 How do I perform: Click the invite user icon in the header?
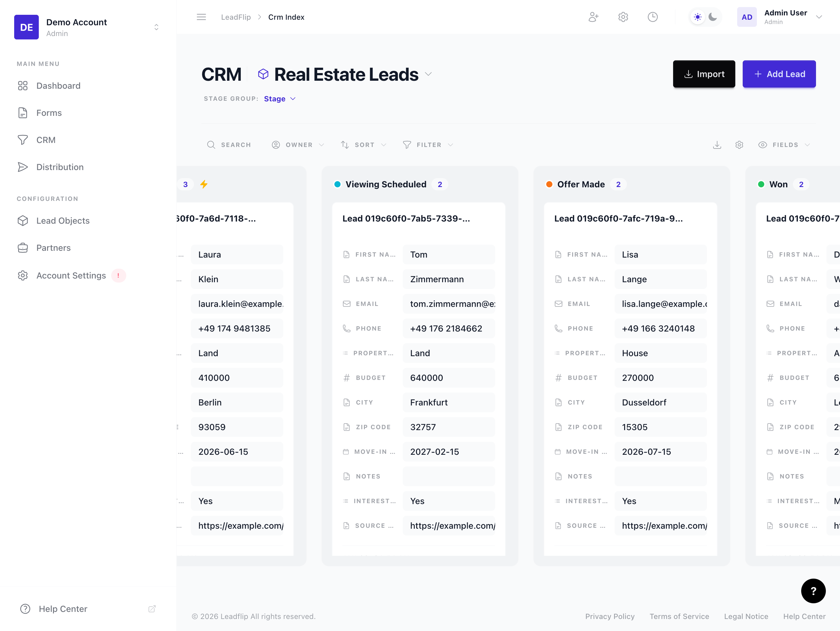pyautogui.click(x=594, y=17)
